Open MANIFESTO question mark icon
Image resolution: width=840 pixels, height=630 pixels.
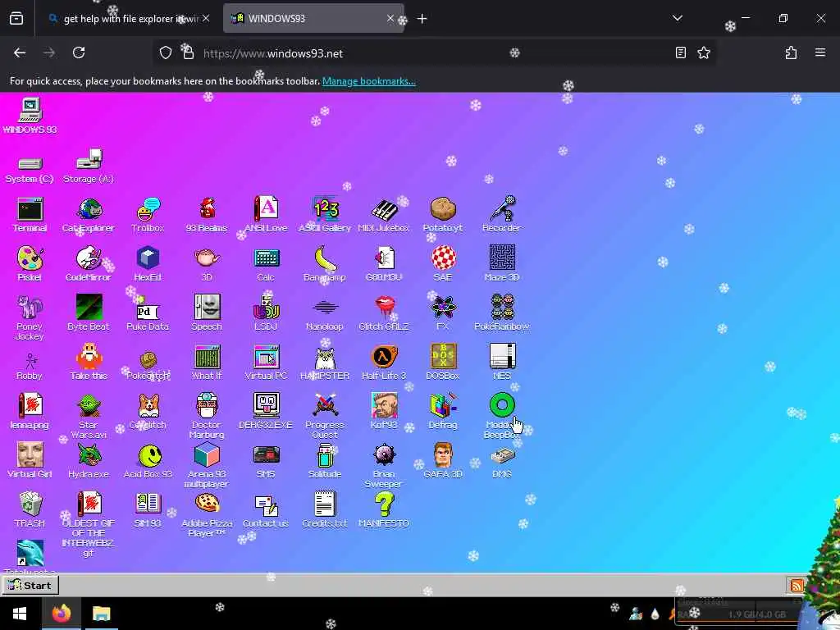pyautogui.click(x=384, y=510)
